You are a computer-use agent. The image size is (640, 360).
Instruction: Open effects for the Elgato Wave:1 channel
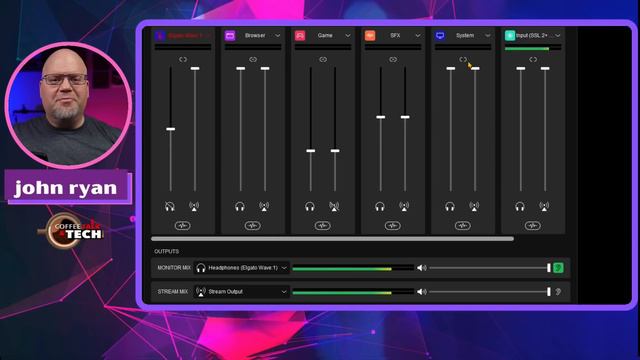point(182,225)
